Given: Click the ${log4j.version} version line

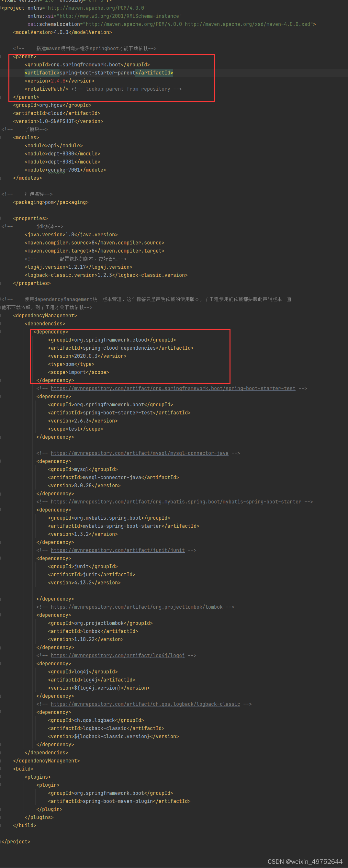Looking at the screenshot, I should click(x=99, y=687).
